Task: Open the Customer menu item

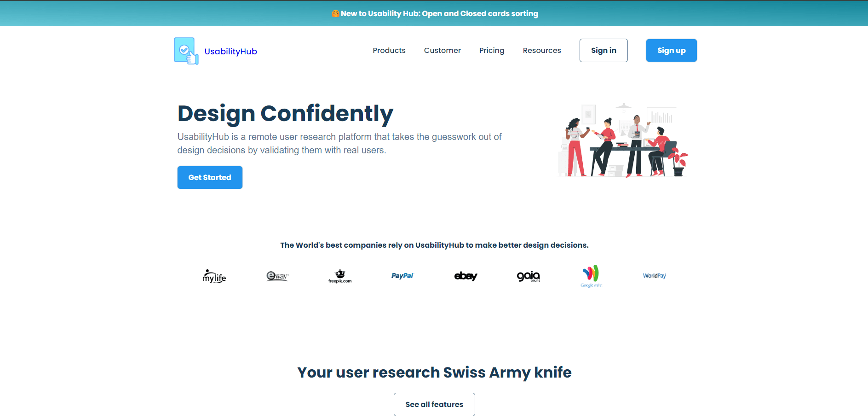Action: 442,50
